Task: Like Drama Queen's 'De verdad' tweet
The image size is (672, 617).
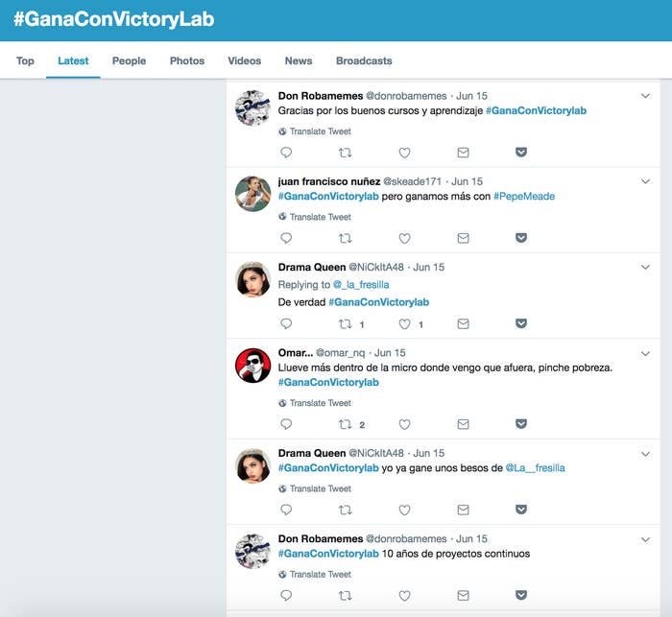Action: click(x=404, y=324)
